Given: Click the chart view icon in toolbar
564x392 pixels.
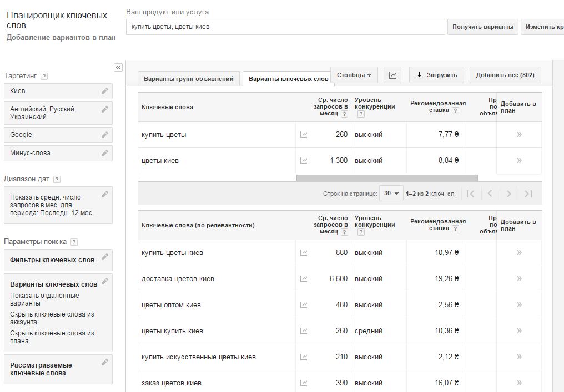Looking at the screenshot, I should click(392, 75).
